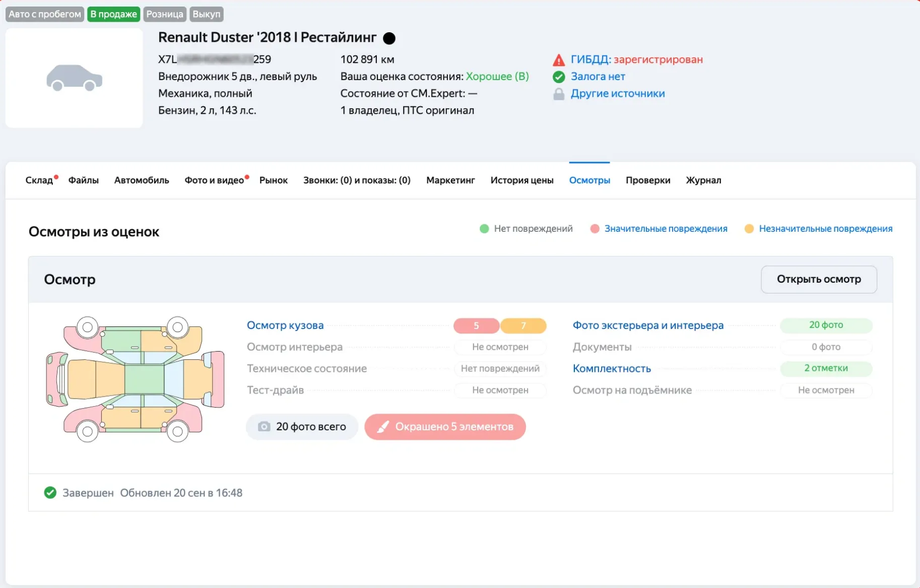This screenshot has width=920, height=588.
Task: Open the Файлы tab
Action: [83, 180]
